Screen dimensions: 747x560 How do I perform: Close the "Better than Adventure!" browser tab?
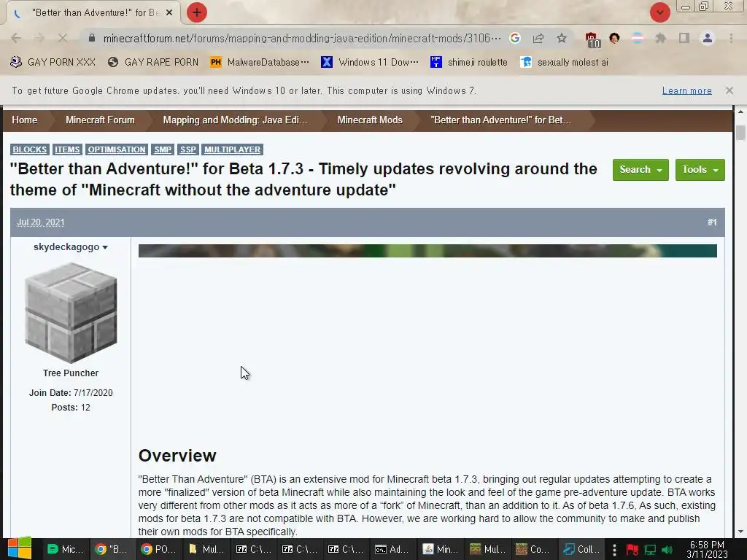169,13
